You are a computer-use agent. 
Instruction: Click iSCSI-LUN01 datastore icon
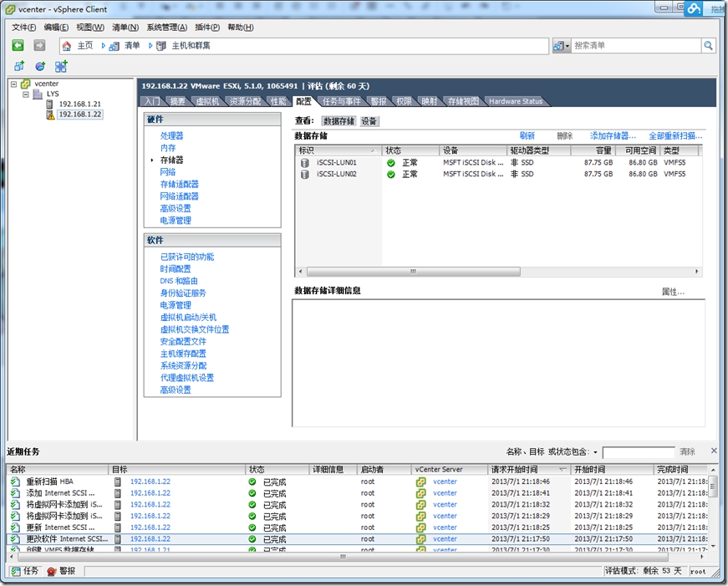305,163
